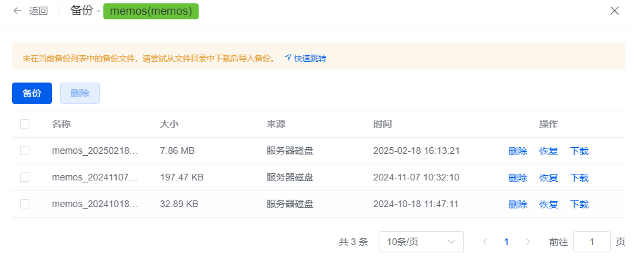Close the backup panel with X

point(615,11)
